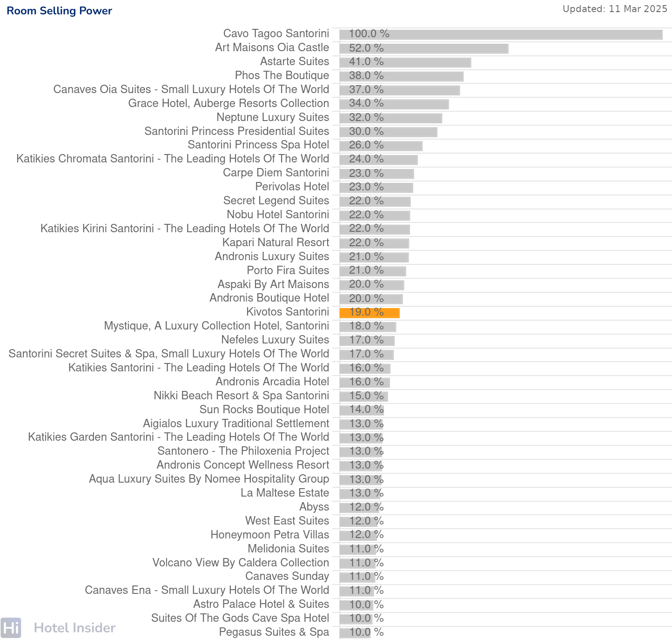Select the Kapari Natural Resort label
The height and width of the screenshot is (639, 672).
coord(276,242)
